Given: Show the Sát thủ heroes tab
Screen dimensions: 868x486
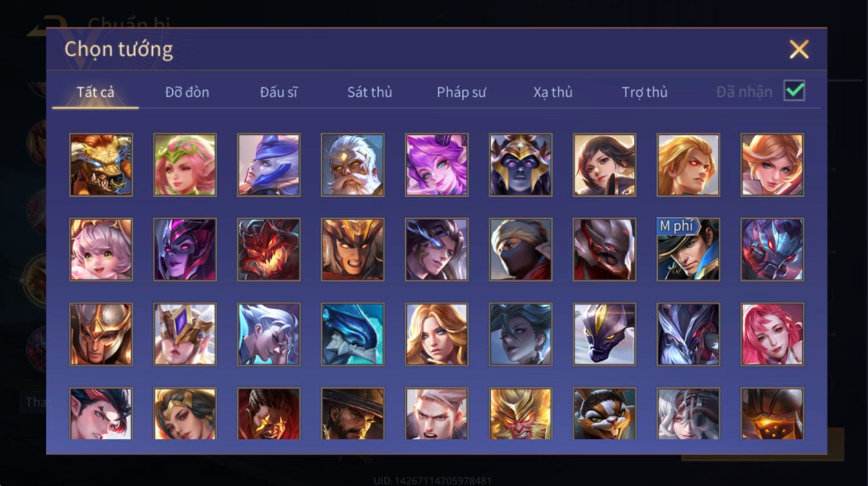Looking at the screenshot, I should pos(370,92).
